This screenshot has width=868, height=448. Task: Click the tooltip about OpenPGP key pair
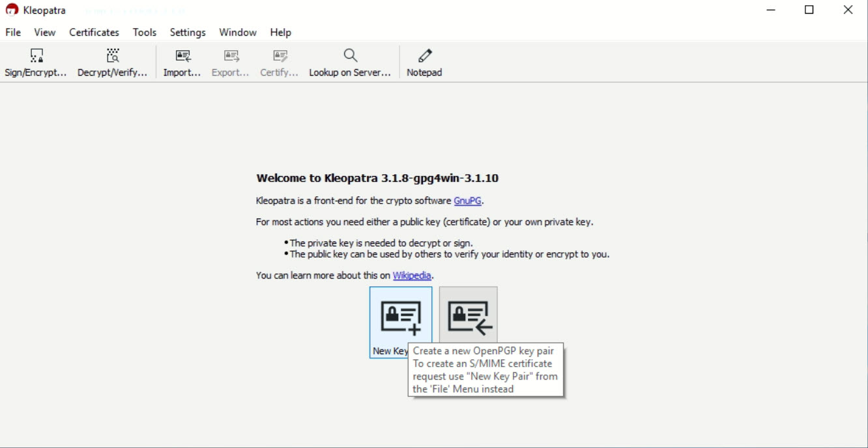[485, 370]
